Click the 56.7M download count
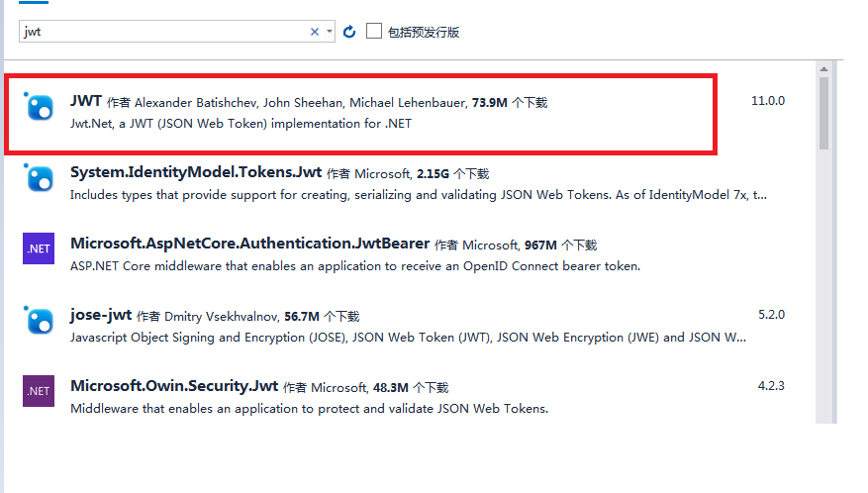This screenshot has width=868, height=493. pyautogui.click(x=302, y=317)
